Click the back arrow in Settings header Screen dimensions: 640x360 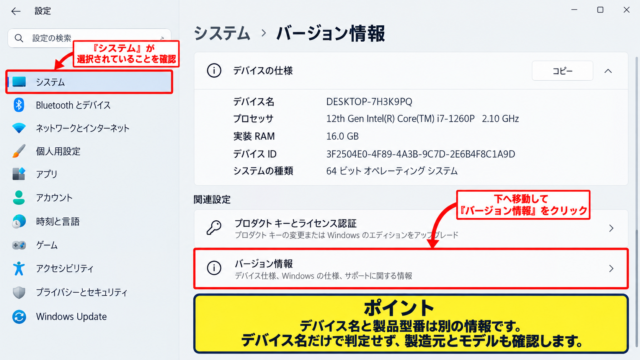tap(16, 11)
